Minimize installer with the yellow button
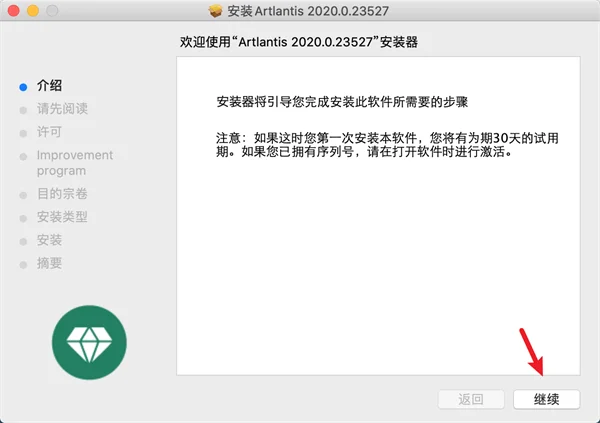This screenshot has width=600, height=423. 33,11
